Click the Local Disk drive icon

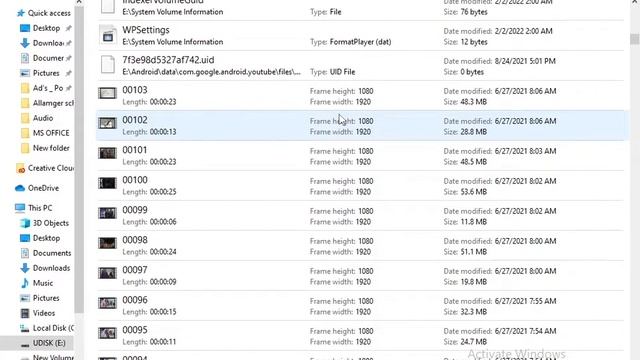25,328
